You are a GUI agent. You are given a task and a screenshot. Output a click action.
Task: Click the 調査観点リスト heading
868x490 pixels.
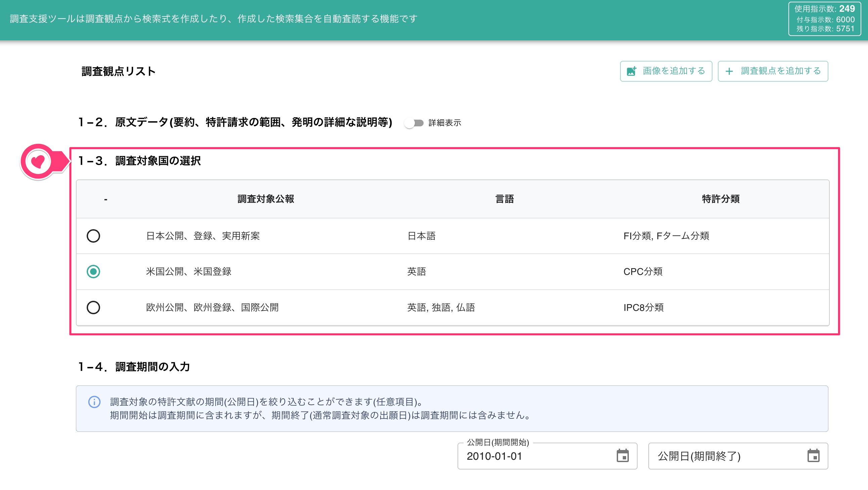(118, 71)
